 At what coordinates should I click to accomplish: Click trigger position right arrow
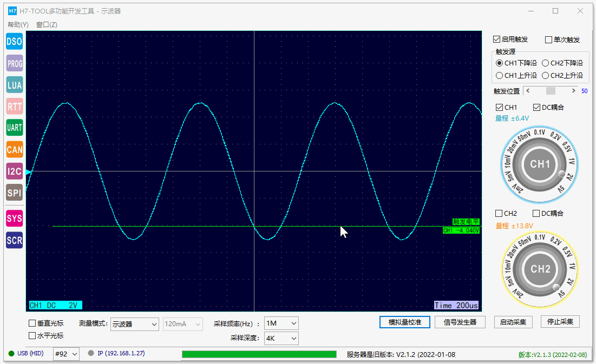(573, 91)
